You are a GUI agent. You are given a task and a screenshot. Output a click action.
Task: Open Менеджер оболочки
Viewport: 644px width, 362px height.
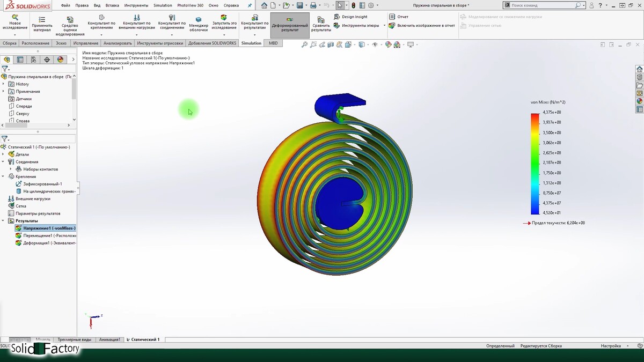tap(199, 25)
